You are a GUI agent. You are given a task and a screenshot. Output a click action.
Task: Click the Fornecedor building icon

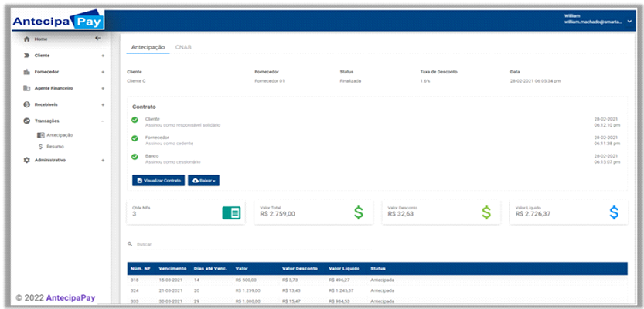coord(26,72)
